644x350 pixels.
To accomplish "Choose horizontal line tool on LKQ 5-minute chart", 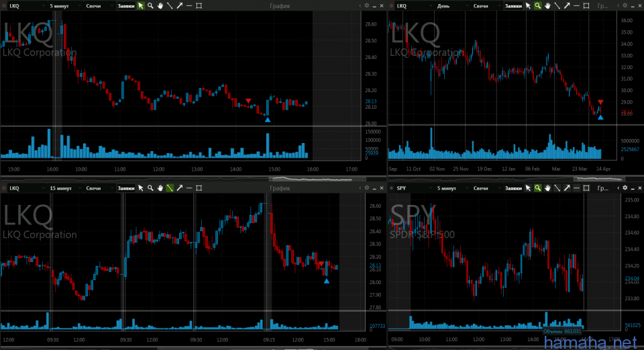I will click(x=189, y=6).
